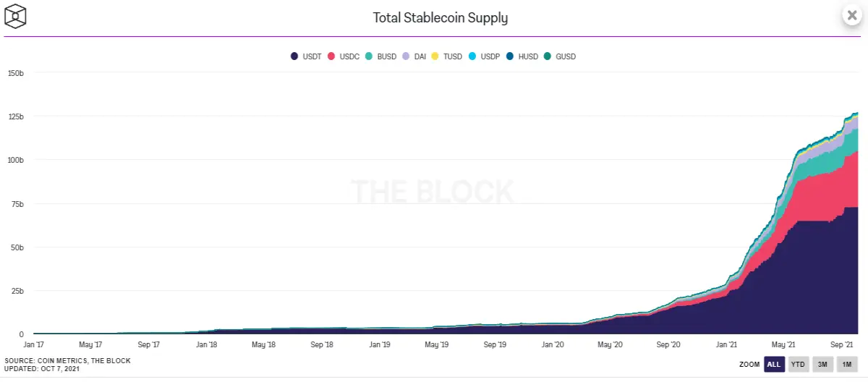Set zoom range to 1M
The height and width of the screenshot is (382, 868).
[x=846, y=364]
